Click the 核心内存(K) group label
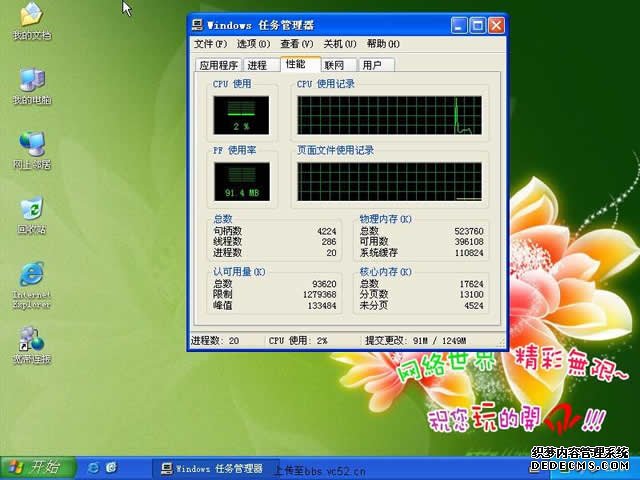The height and width of the screenshot is (480, 640). tap(386, 272)
